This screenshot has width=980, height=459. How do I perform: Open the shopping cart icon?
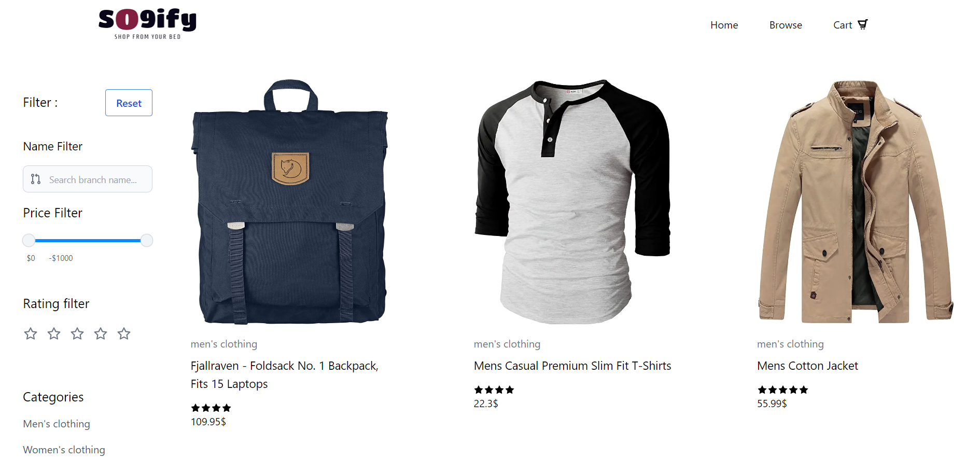[x=862, y=24]
